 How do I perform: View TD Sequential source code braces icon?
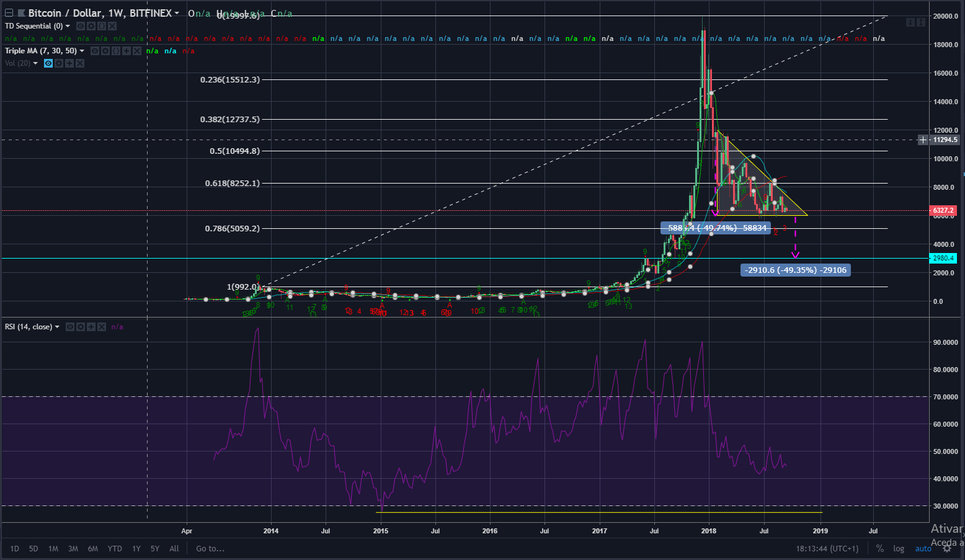(101, 26)
